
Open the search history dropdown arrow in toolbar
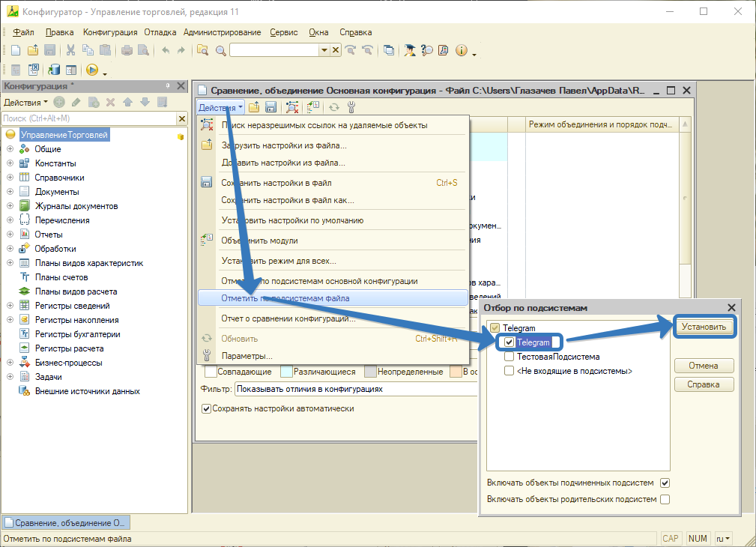[x=324, y=50]
